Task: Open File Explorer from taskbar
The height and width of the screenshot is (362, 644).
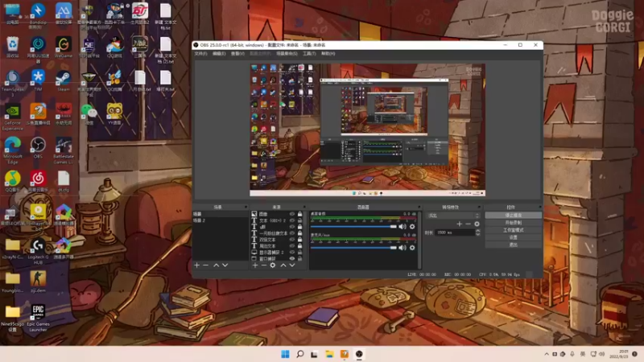Action: click(329, 354)
